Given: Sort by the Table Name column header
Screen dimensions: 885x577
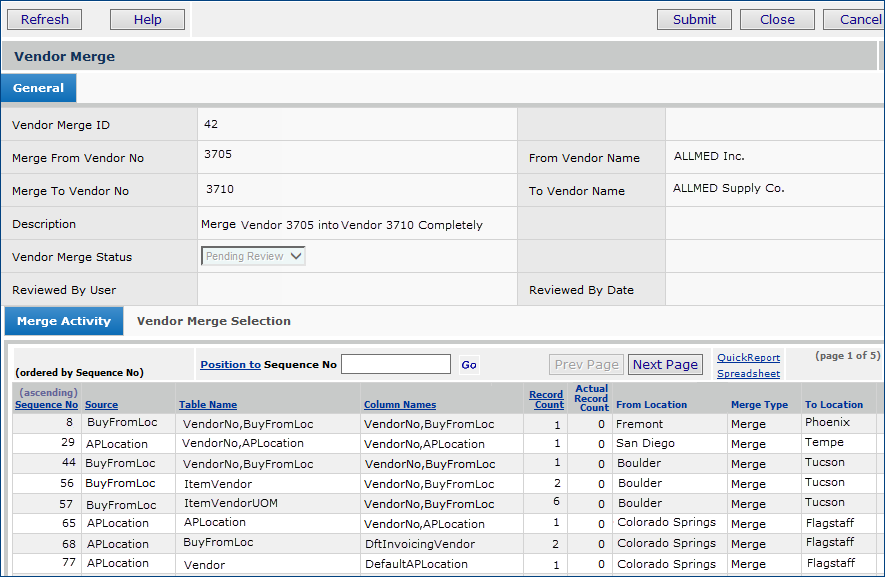Looking at the screenshot, I should [208, 405].
